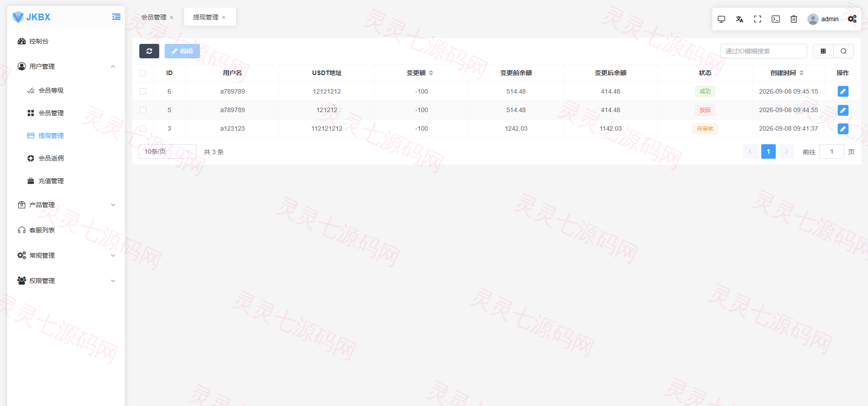Click the clear cache trash icon

(794, 19)
